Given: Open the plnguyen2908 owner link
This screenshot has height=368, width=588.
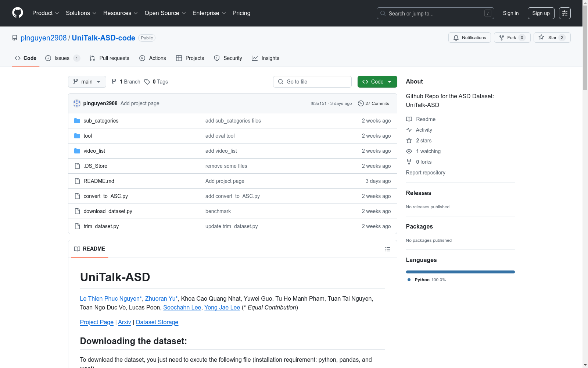Looking at the screenshot, I should coord(44,38).
